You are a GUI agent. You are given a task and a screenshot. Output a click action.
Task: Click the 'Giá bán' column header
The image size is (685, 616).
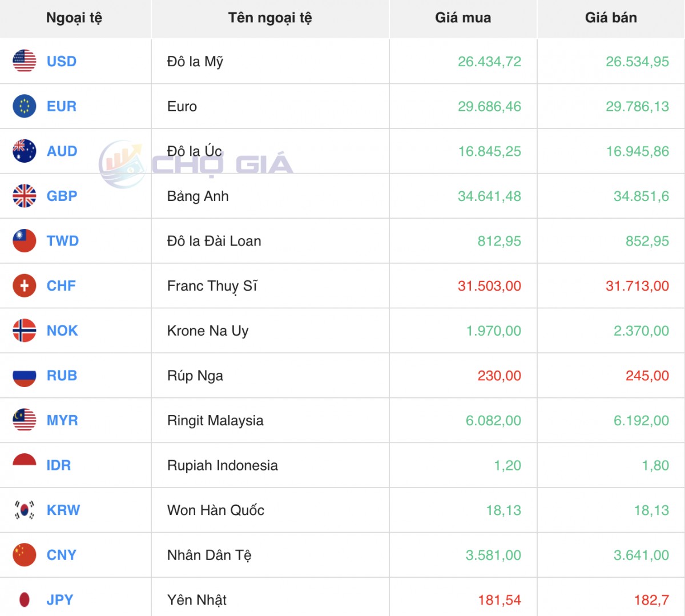pos(610,18)
